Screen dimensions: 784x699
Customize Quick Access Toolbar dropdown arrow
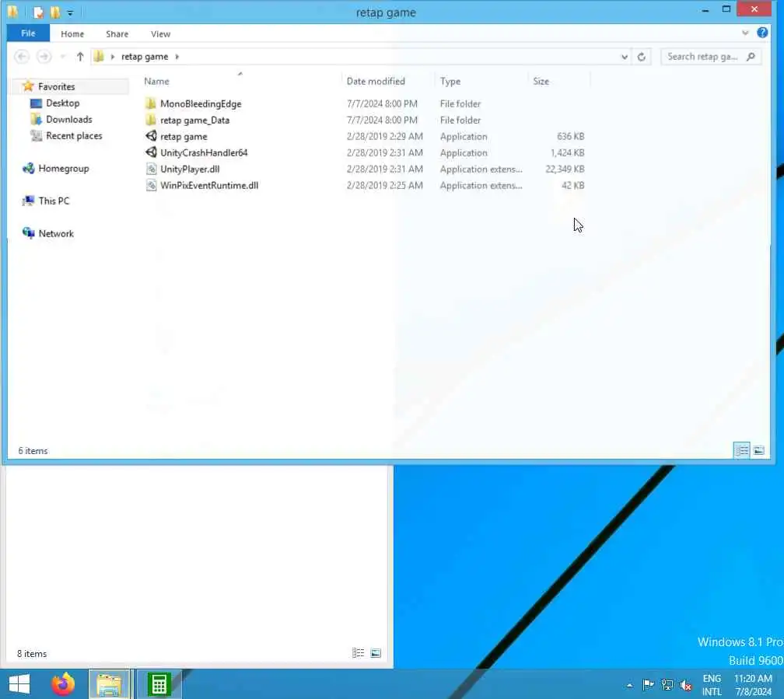pyautogui.click(x=70, y=12)
